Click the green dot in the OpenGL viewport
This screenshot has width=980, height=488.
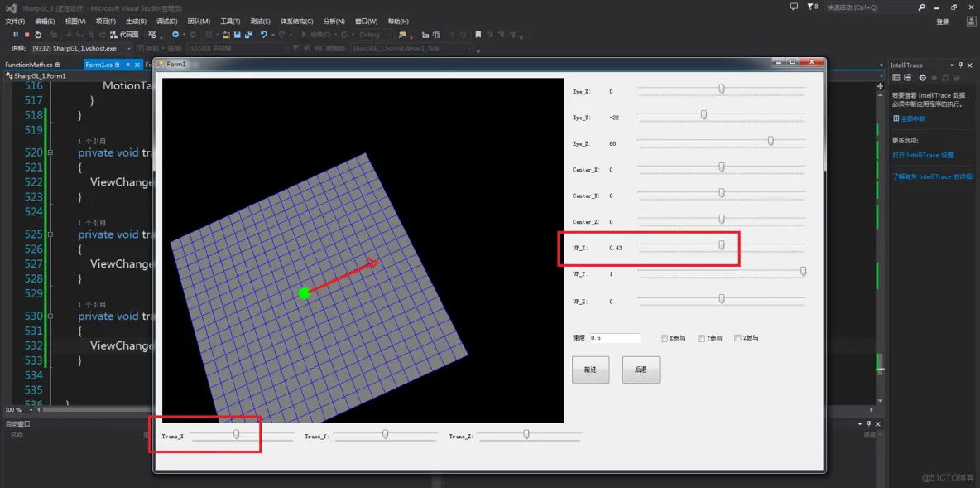click(x=305, y=292)
